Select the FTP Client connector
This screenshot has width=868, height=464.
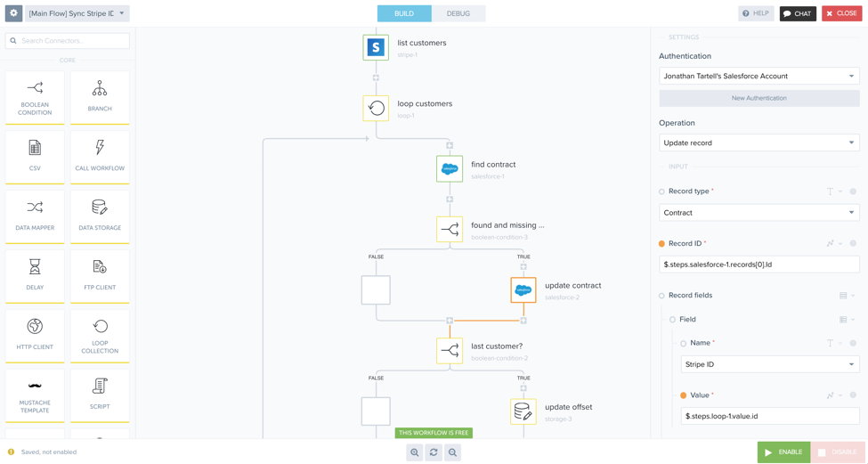100,276
